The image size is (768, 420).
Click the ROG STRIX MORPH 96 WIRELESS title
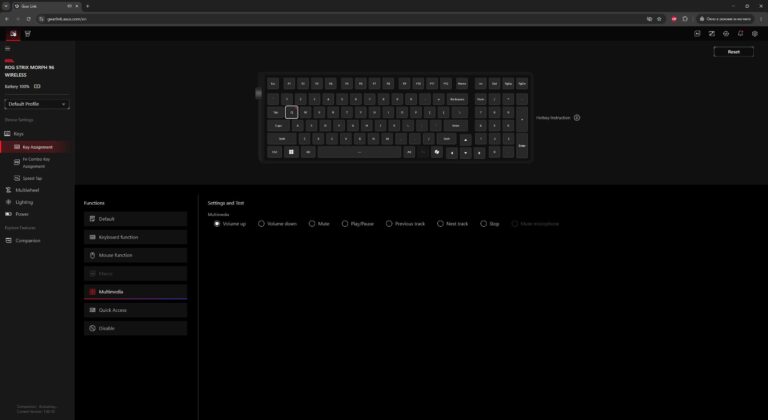click(x=29, y=71)
